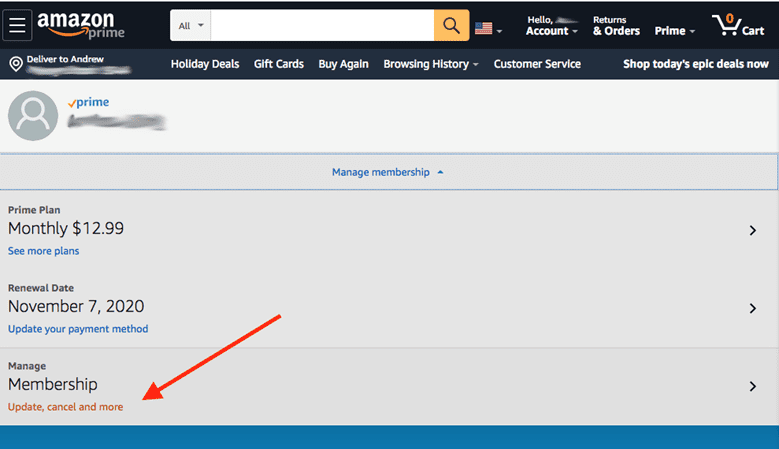The width and height of the screenshot is (779, 449).
Task: Open the Manage Membership row chevron
Action: 753,386
